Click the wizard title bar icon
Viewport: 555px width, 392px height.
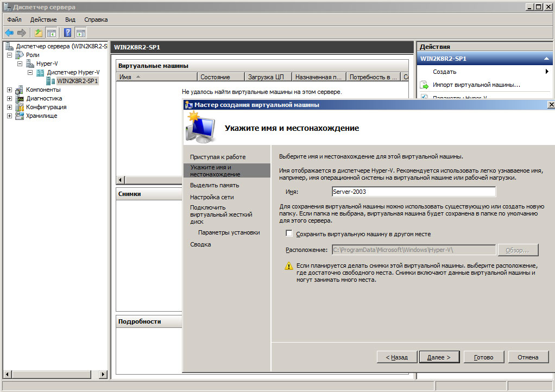pos(189,105)
